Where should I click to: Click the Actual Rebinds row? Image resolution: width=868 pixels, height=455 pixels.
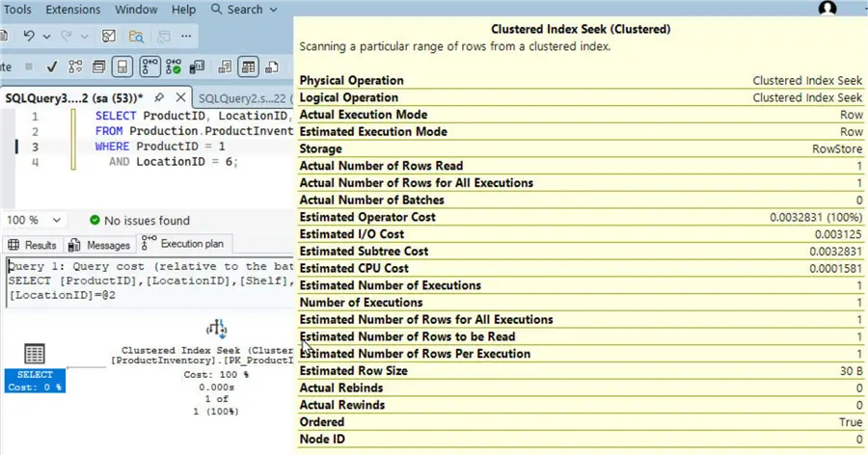(582, 388)
